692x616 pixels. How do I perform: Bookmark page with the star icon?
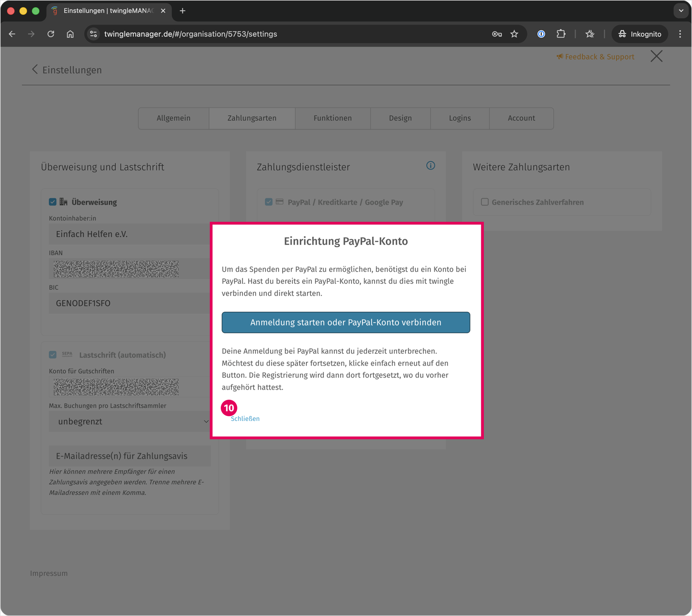click(514, 34)
